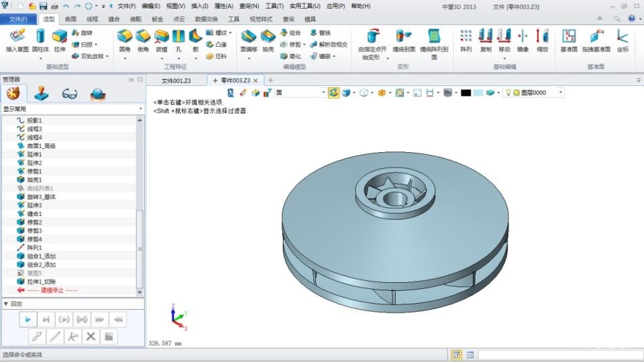Click the 阵列 (Pattern) tool icon
Viewport: 644px width, 362px height.
click(466, 40)
